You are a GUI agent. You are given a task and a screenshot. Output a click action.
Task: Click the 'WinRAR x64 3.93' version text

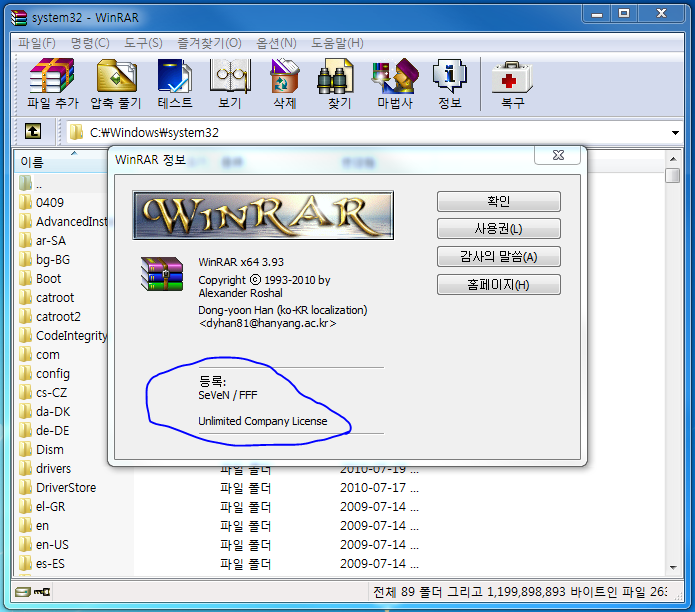pos(241,262)
